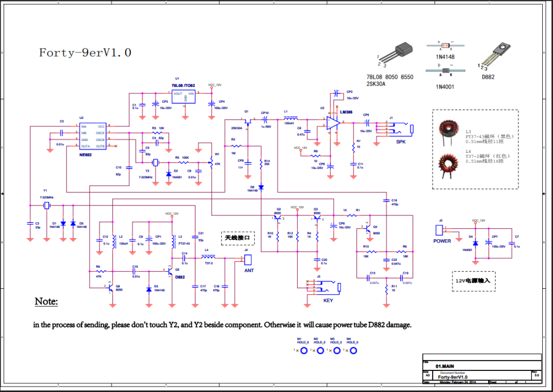
Task: Select resistor R9 47K
Action: pos(101,272)
